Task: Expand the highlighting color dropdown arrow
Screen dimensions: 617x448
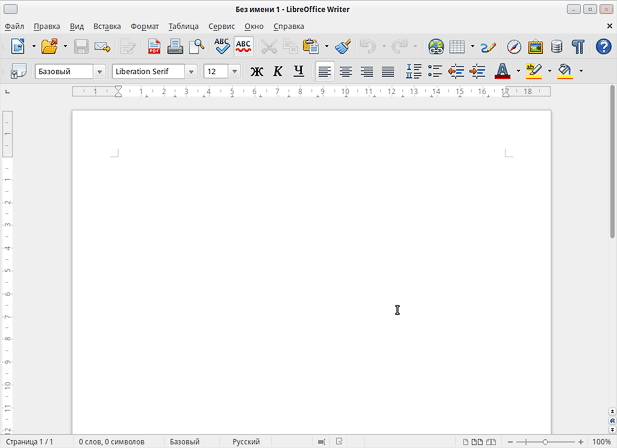Action: pos(549,71)
